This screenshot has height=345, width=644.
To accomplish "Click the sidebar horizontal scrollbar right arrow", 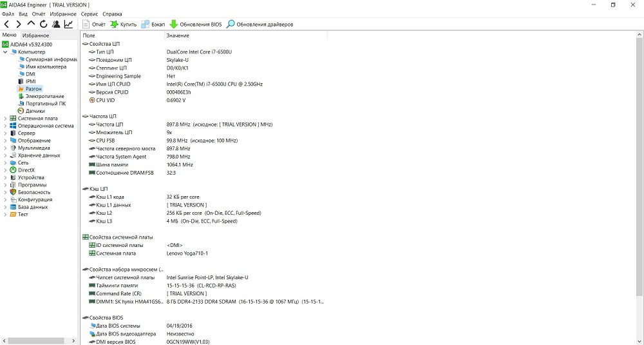I will (73, 341).
